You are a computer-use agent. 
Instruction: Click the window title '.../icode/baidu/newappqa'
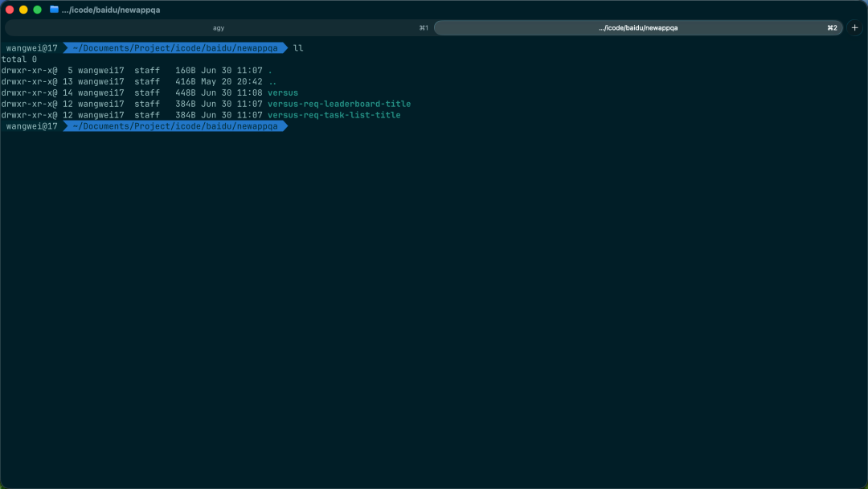click(111, 10)
